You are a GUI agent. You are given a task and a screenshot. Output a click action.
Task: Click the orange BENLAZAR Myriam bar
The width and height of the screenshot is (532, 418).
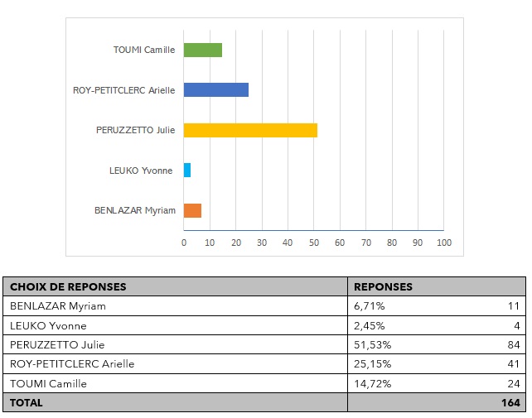(192, 210)
